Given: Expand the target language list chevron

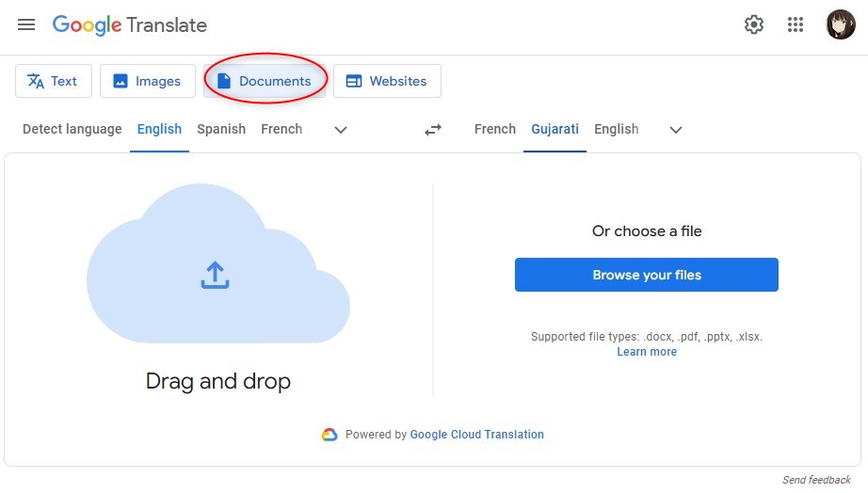Looking at the screenshot, I should pos(675,130).
